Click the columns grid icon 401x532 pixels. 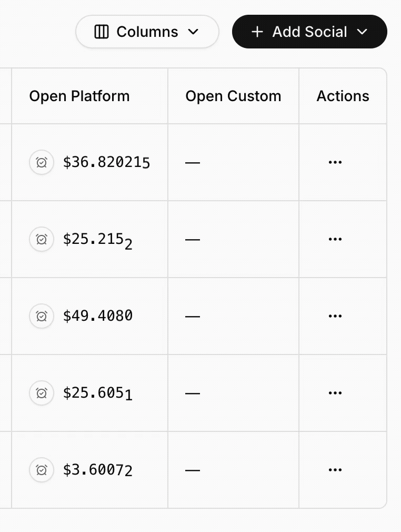(101, 32)
